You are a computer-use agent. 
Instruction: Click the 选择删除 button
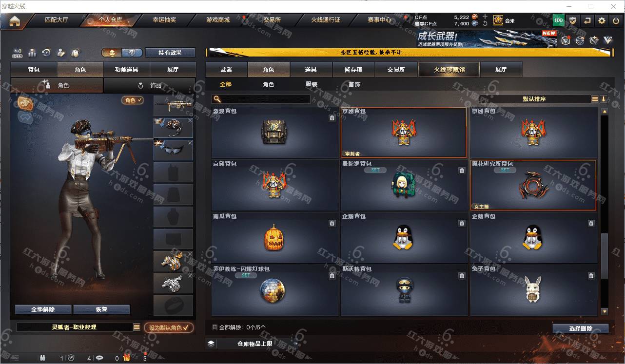(x=581, y=328)
